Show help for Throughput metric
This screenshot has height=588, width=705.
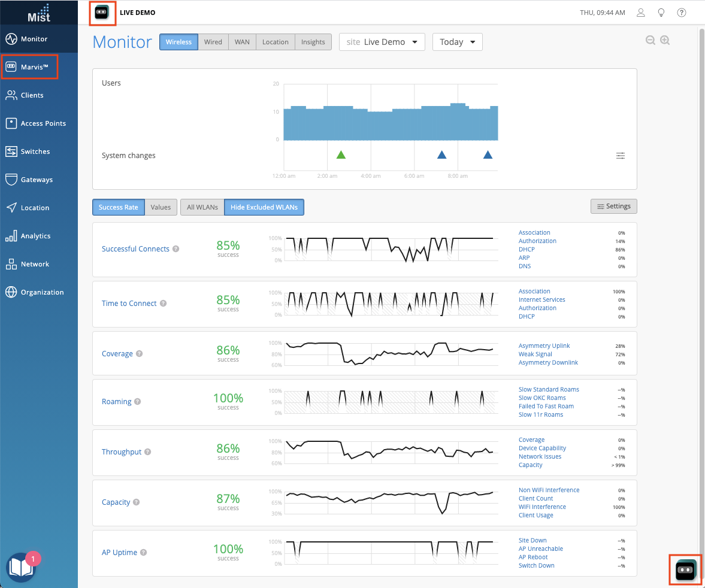pos(147,452)
